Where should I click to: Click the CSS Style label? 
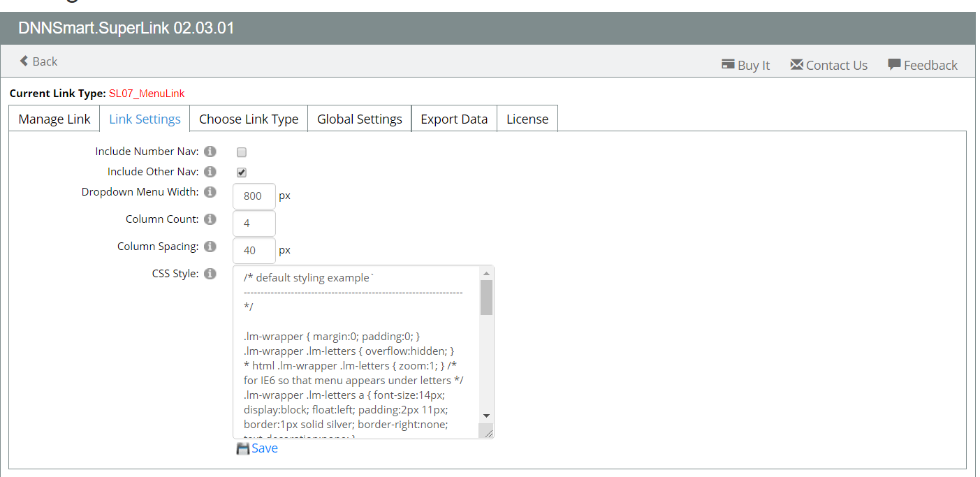(175, 273)
